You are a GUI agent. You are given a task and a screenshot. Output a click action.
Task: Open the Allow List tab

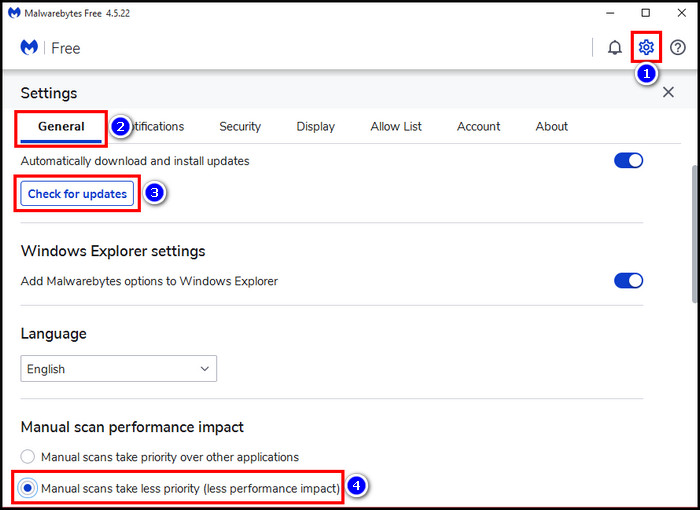coord(396,127)
